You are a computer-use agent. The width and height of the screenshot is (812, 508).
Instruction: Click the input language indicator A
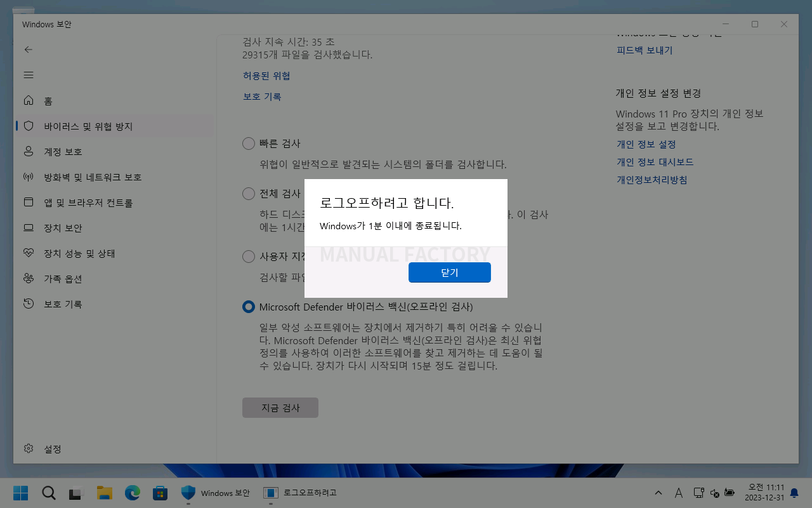tap(678, 493)
